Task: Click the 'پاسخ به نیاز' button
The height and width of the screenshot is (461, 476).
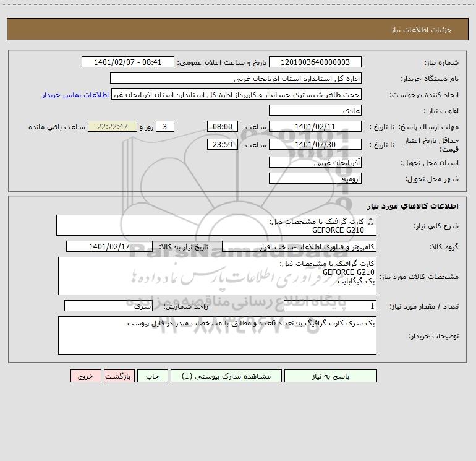Action: pos(331,376)
